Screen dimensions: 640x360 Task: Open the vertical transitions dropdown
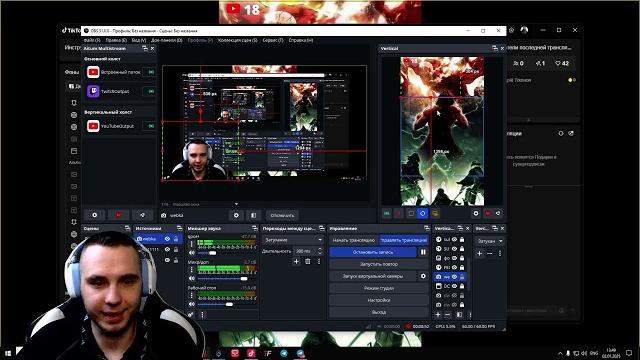click(490, 241)
